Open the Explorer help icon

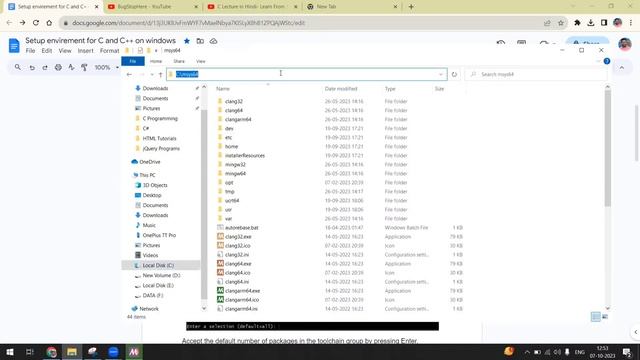tap(607, 61)
